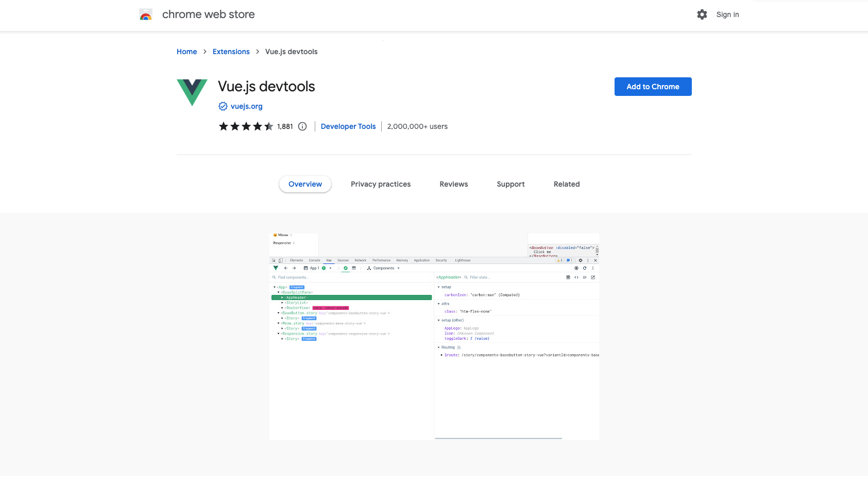
Task: Click the verified publisher badge icon
Action: [223, 106]
